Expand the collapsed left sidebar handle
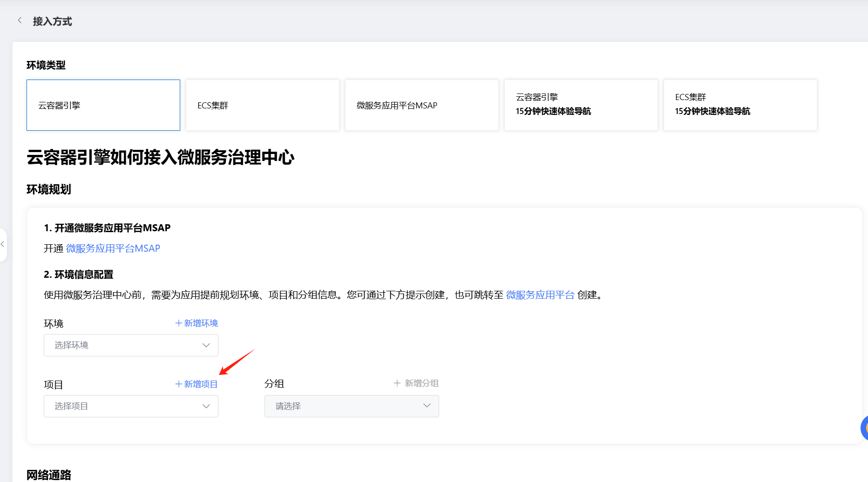Image resolution: width=868 pixels, height=482 pixels. (x=3, y=245)
